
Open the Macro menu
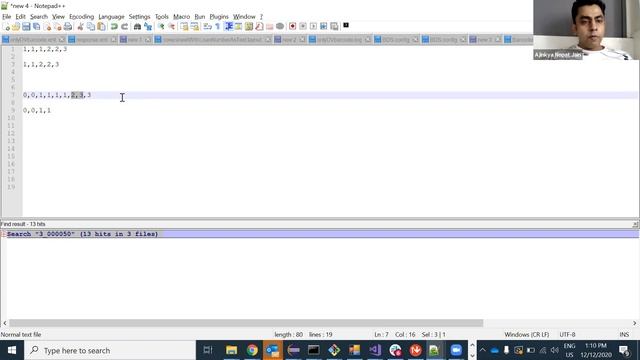pyautogui.click(x=182, y=17)
